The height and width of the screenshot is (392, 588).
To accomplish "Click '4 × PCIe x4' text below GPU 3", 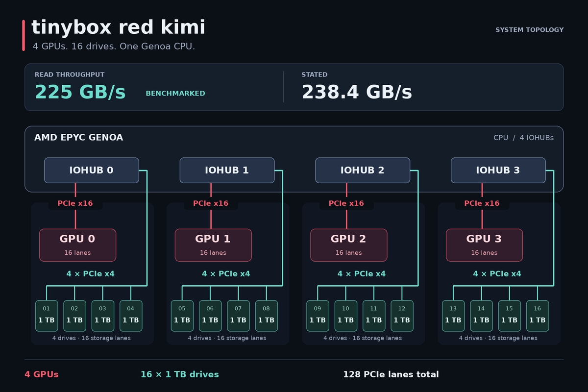I will point(497,274).
